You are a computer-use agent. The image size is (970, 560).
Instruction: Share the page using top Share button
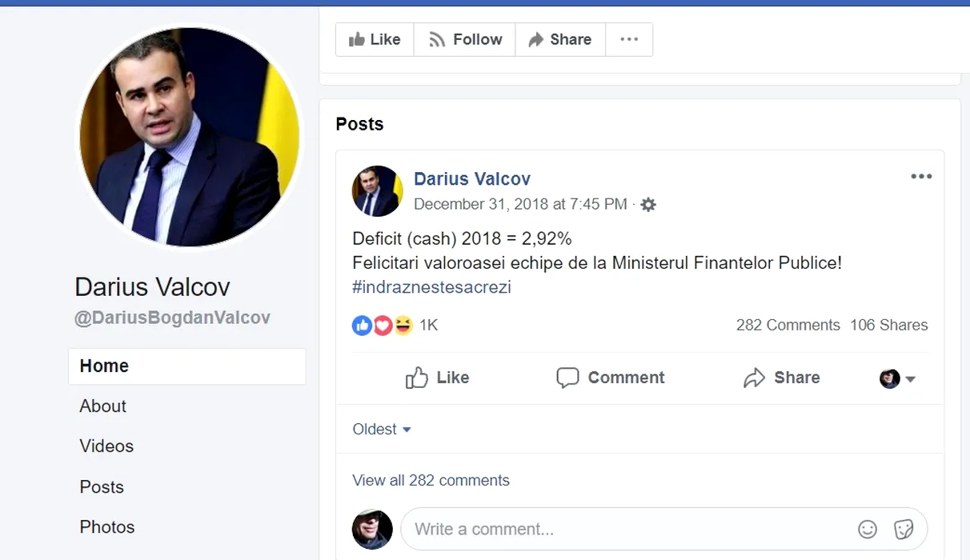[560, 39]
